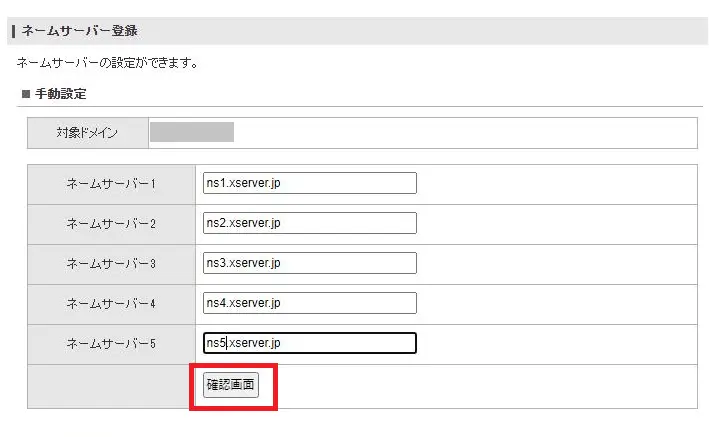
Task: Click the grayed-out target domain value
Action: (191, 132)
